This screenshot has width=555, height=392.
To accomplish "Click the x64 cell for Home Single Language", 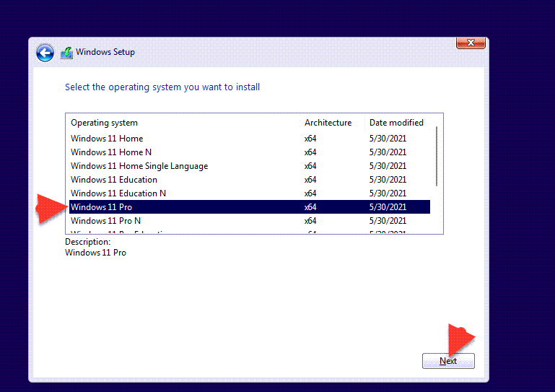I will [310, 166].
